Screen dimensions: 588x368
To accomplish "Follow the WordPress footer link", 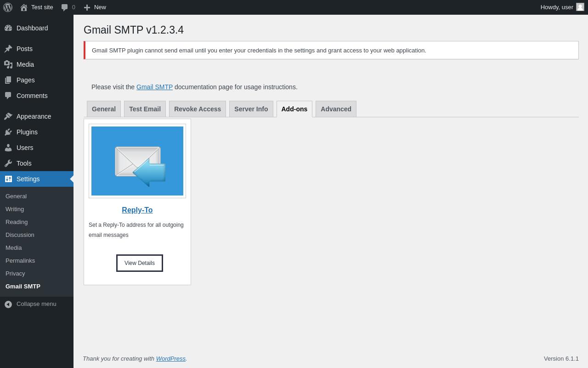I will (171, 358).
